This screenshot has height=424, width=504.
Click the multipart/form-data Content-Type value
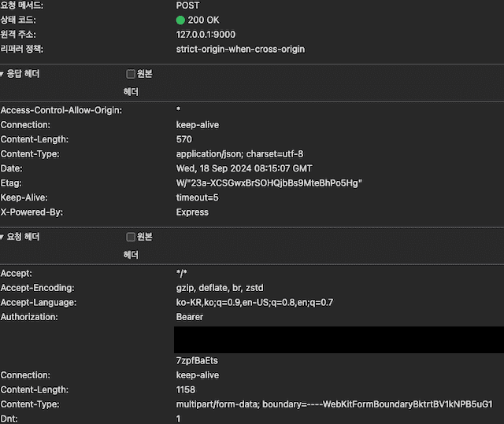pos(334,404)
